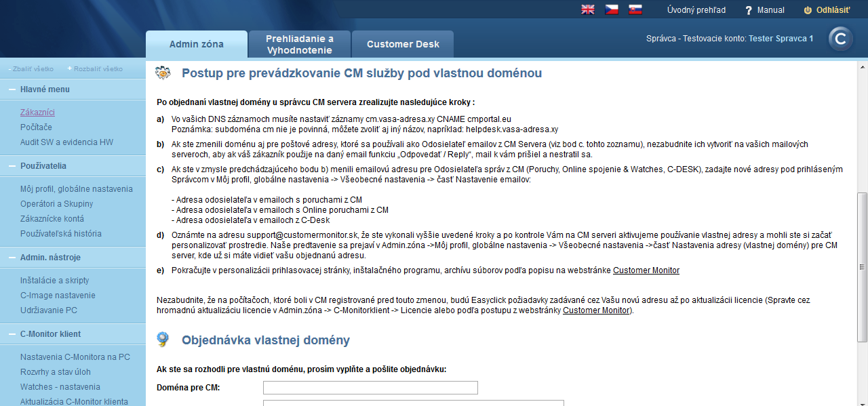Open Zákazníci in sidebar
Viewport: 868px width, 406px height.
coord(37,113)
